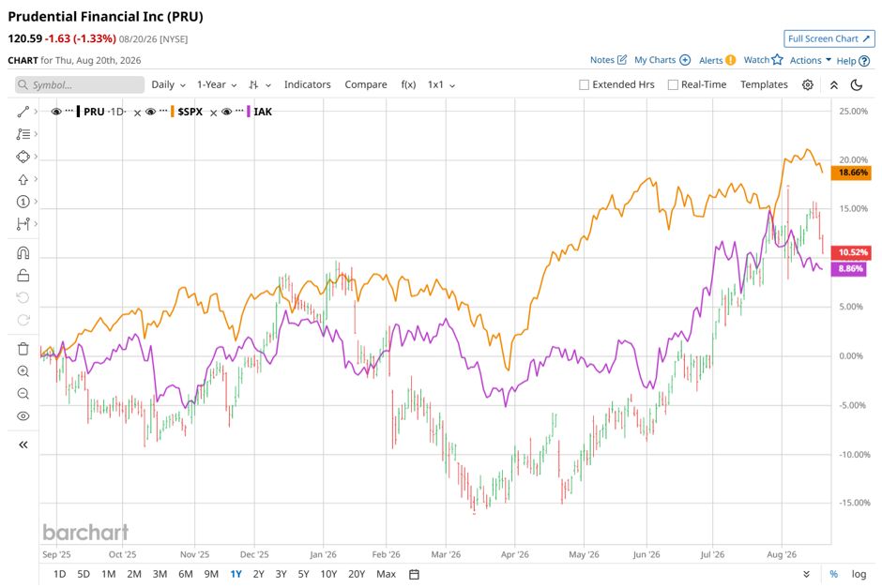
Task: Zoom out of the chart
Action: 23,394
